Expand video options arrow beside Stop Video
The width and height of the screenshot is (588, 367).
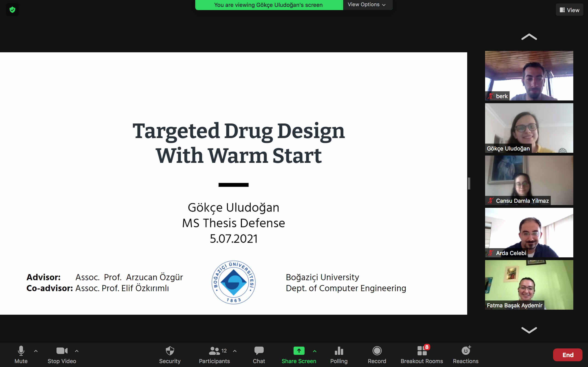click(76, 351)
